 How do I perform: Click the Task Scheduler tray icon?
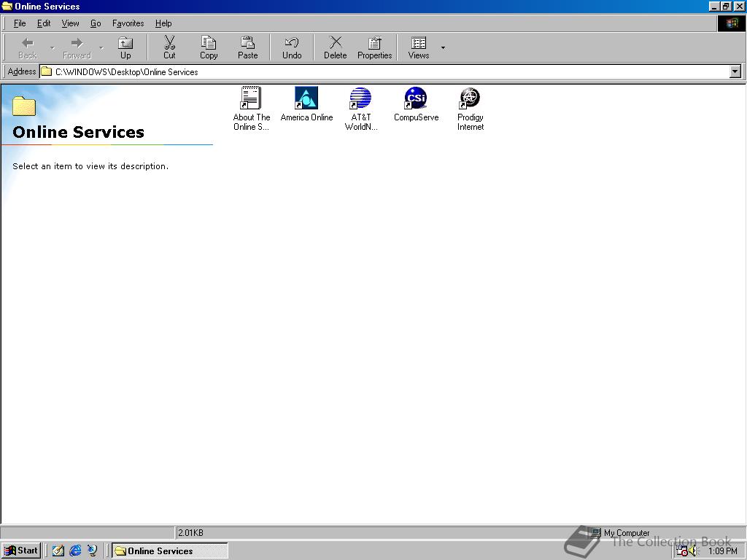[x=682, y=551]
